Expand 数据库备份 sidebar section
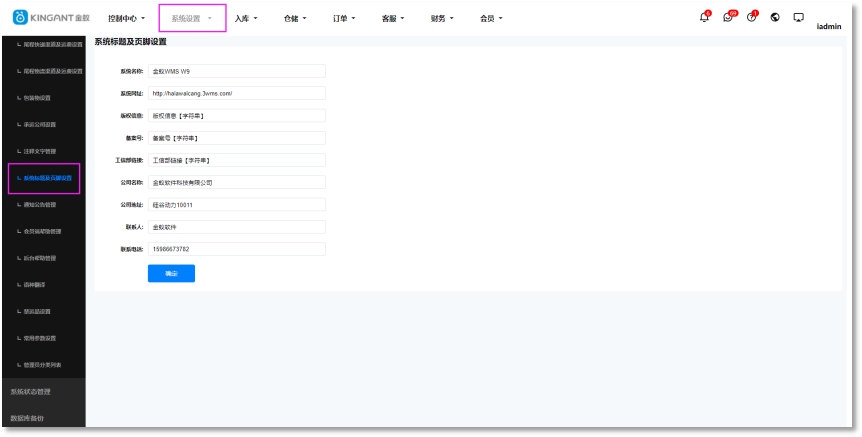The width and height of the screenshot is (862, 437). coord(27,418)
